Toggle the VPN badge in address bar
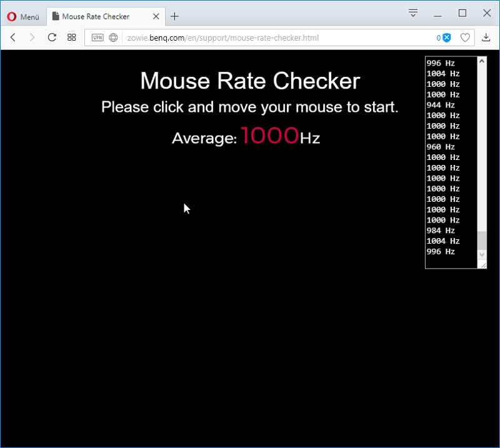 tap(97, 37)
